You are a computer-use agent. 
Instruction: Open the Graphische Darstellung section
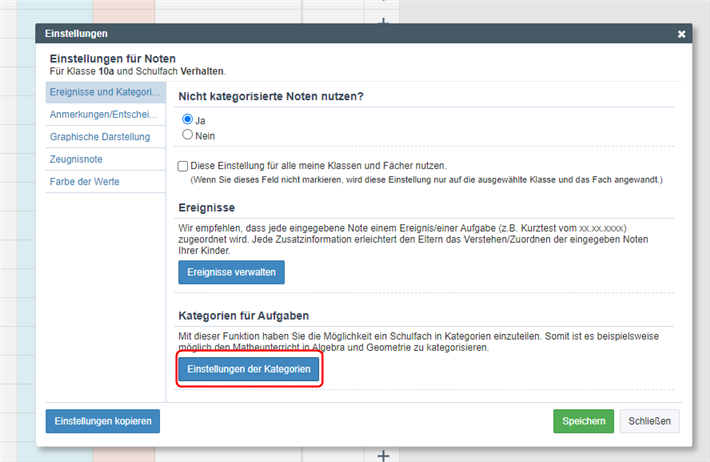click(x=105, y=137)
